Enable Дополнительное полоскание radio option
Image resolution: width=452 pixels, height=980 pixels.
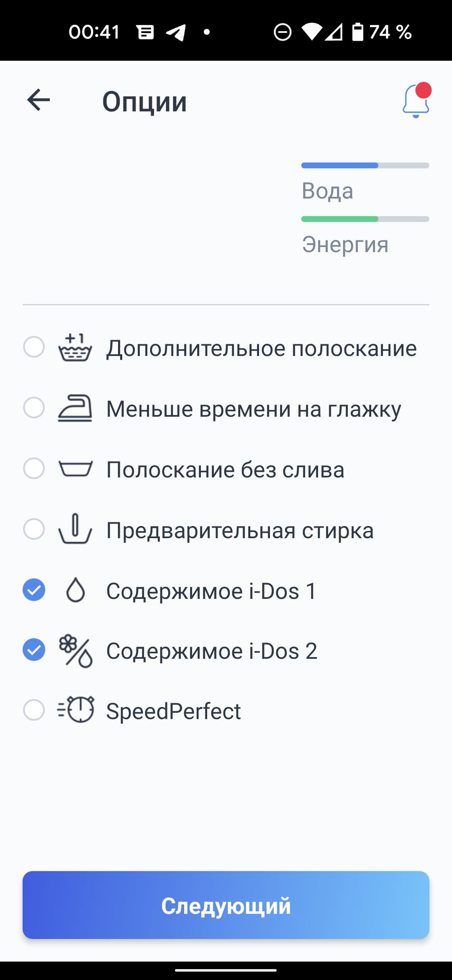coord(34,347)
